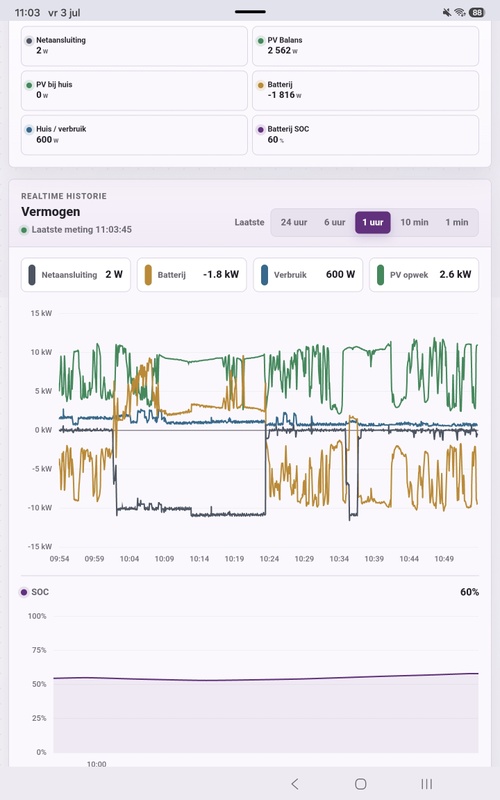Image resolution: width=500 pixels, height=800 pixels.
Task: Tap the 50% SOC axis label
Action: click(39, 684)
